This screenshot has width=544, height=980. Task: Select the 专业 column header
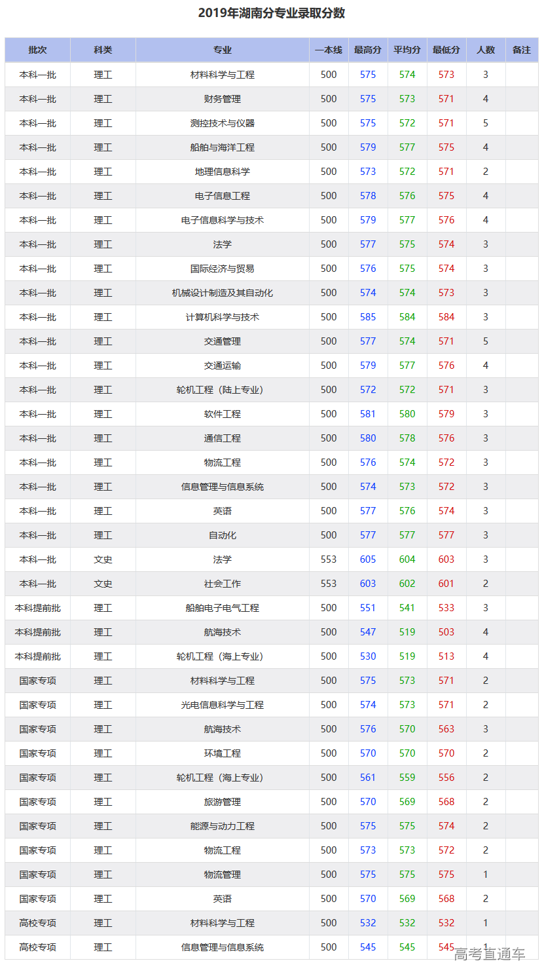tap(222, 50)
